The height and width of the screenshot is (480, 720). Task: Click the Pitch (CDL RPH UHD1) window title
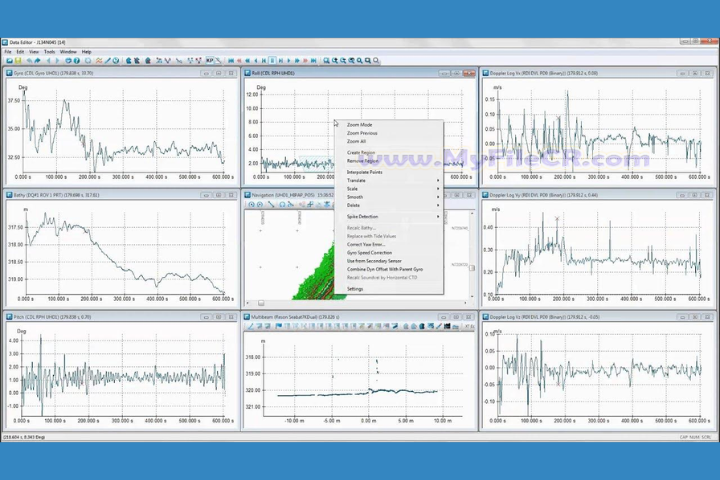point(52,317)
